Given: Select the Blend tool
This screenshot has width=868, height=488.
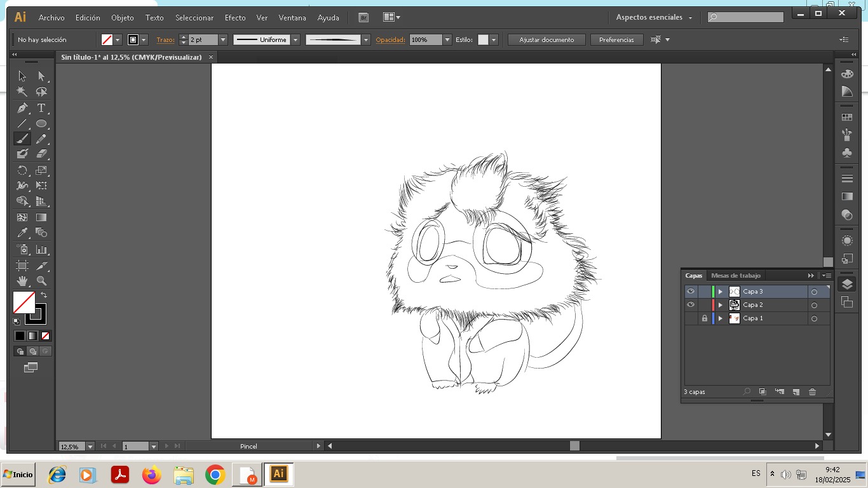Looking at the screenshot, I should coord(41,233).
